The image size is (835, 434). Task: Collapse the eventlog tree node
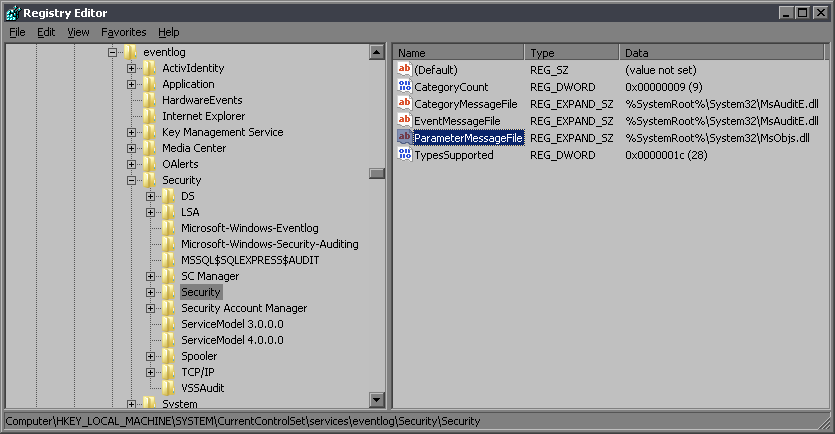(x=113, y=52)
